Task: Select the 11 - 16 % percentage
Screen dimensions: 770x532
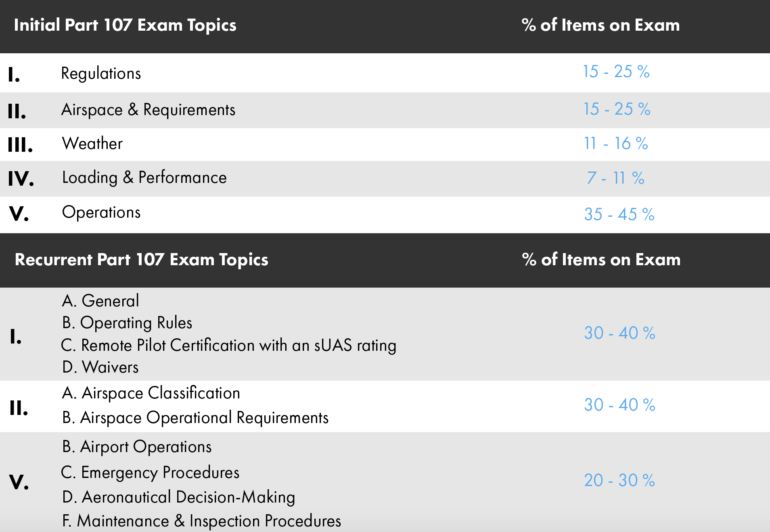Action: (616, 143)
